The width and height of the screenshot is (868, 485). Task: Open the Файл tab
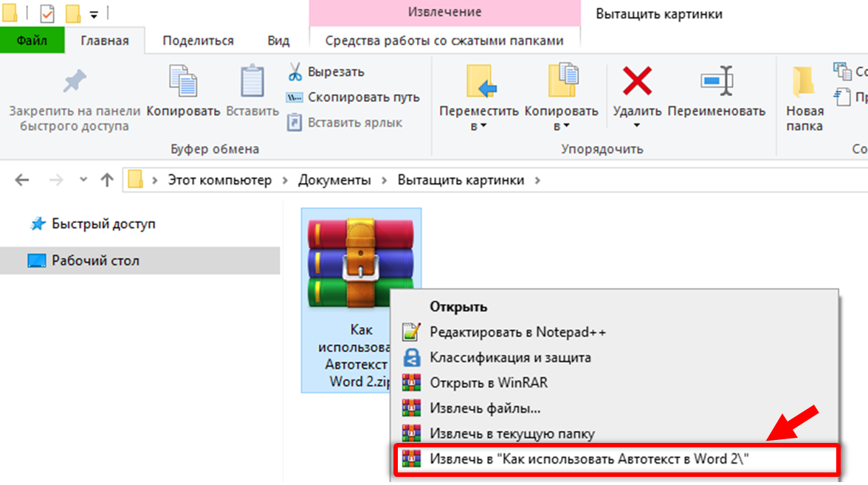[32, 41]
